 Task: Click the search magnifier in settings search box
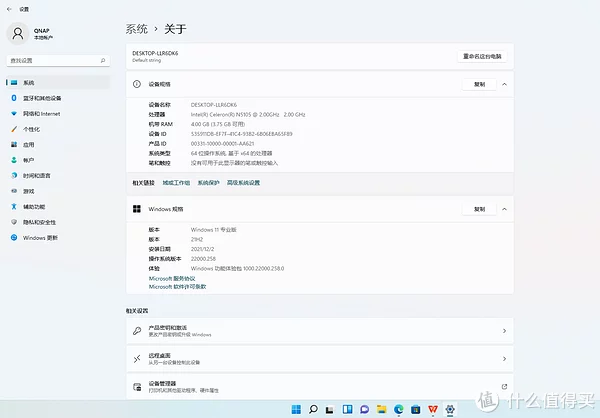pyautogui.click(x=103, y=60)
